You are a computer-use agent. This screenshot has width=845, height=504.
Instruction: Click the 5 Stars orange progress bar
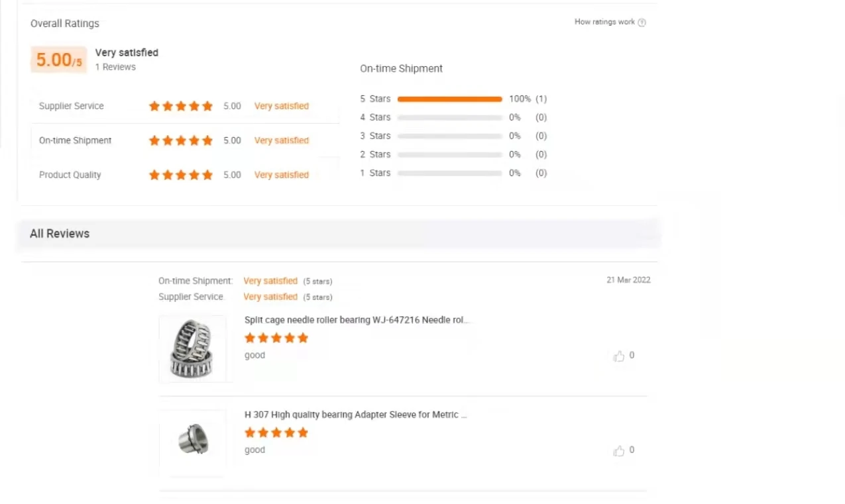(449, 99)
